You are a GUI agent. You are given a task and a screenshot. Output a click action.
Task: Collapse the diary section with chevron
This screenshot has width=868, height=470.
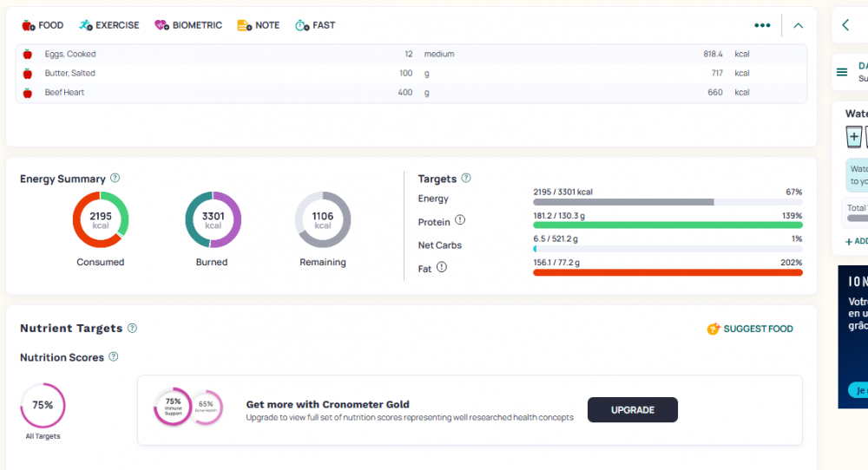click(x=799, y=25)
